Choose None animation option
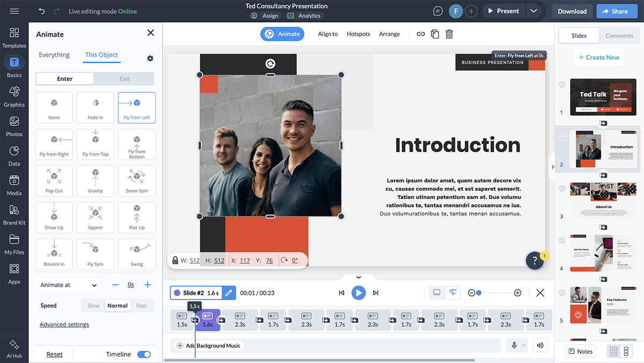The image size is (644, 363). click(x=54, y=108)
